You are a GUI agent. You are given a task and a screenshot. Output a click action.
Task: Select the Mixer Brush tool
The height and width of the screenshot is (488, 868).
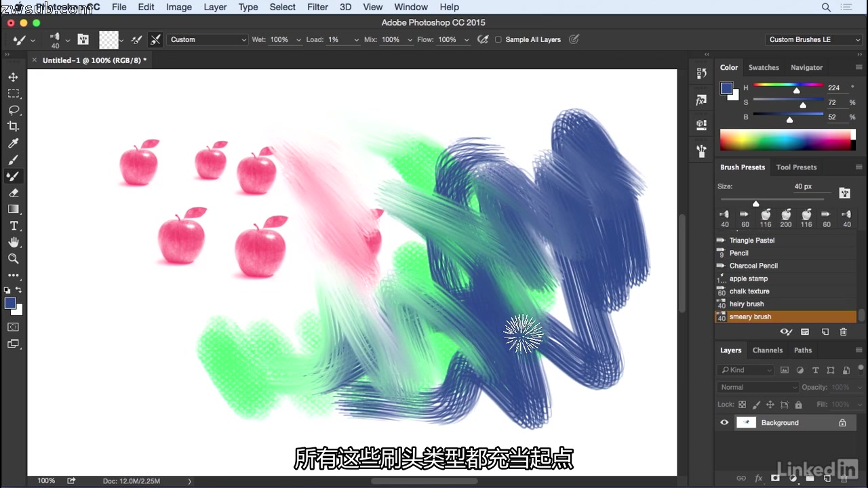pos(13,176)
